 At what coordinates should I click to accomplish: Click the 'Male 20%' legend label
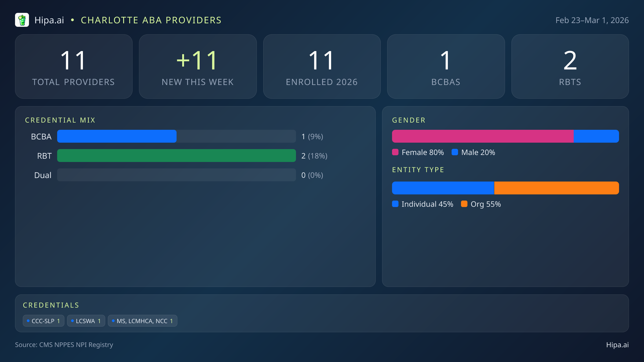tap(478, 152)
